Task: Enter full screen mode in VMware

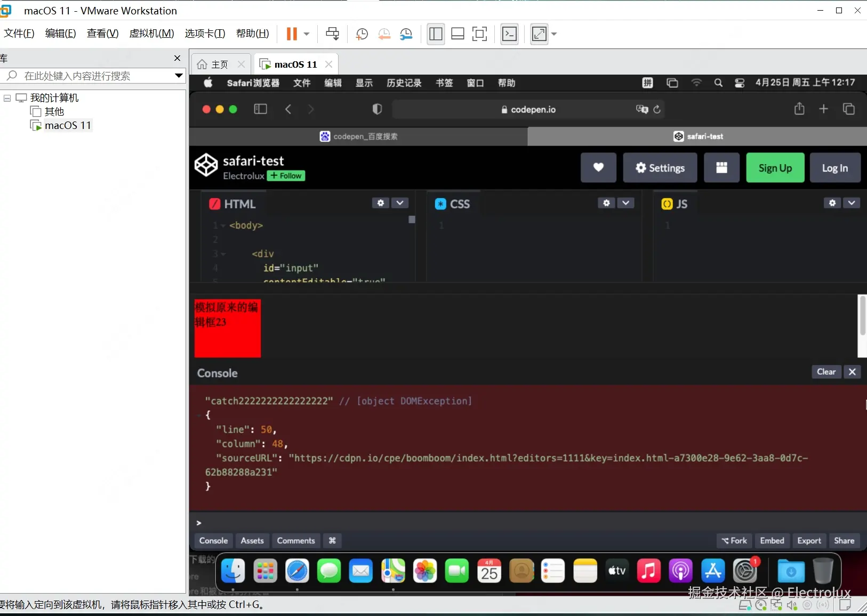Action: pos(479,34)
